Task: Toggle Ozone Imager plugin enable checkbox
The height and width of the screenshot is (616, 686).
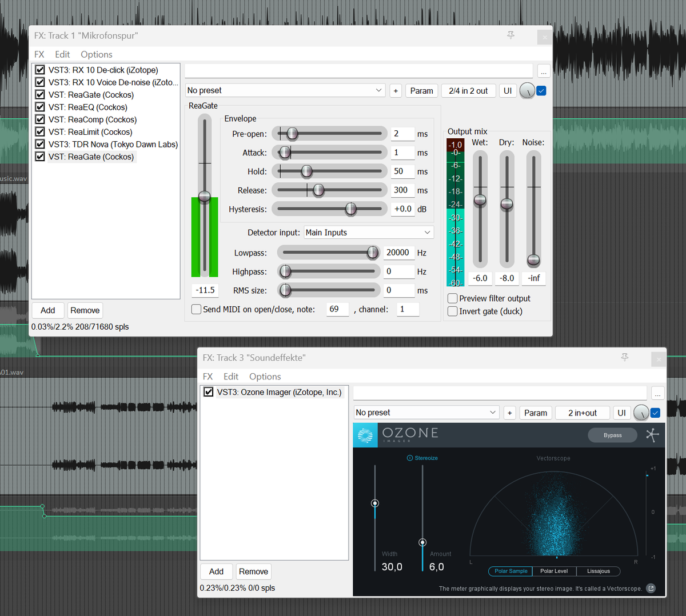Action: (209, 392)
